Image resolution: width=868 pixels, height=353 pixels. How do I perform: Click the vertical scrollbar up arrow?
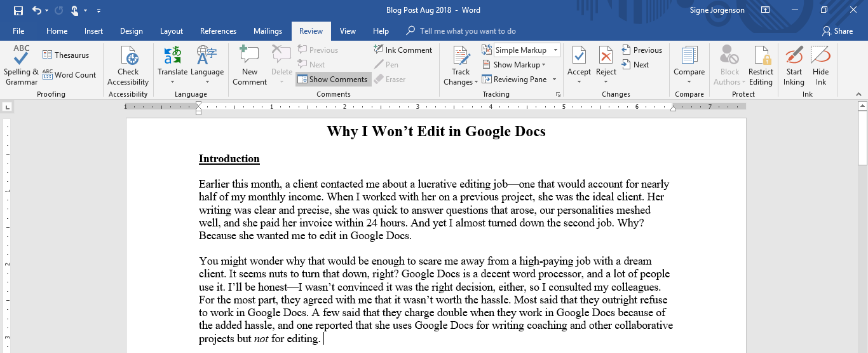[862, 106]
